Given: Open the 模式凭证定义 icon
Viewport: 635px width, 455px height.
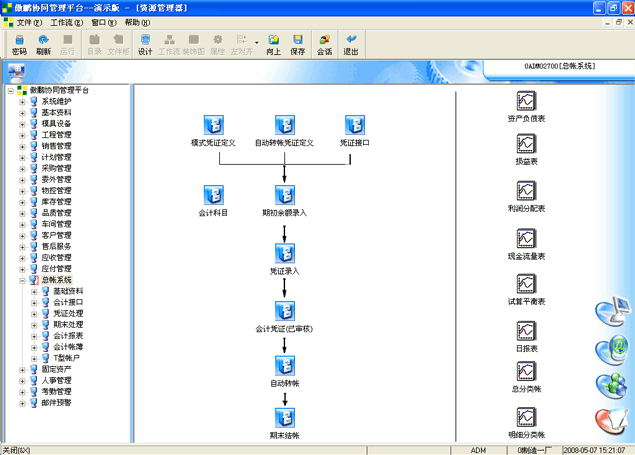Looking at the screenshot, I should coord(213,125).
